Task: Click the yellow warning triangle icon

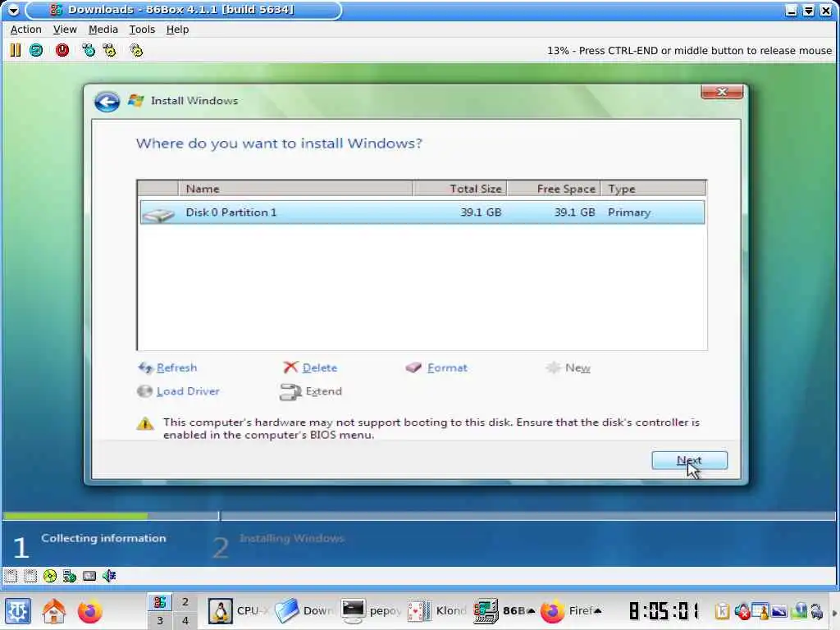Action: [145, 424]
